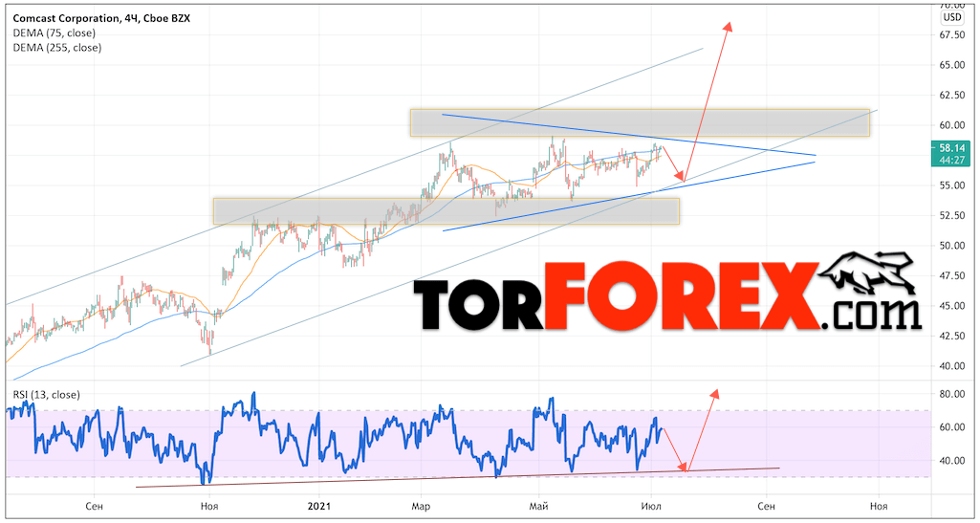The height and width of the screenshot is (523, 980).
Task: Click the 42.50 price scale label
Action: (x=950, y=336)
